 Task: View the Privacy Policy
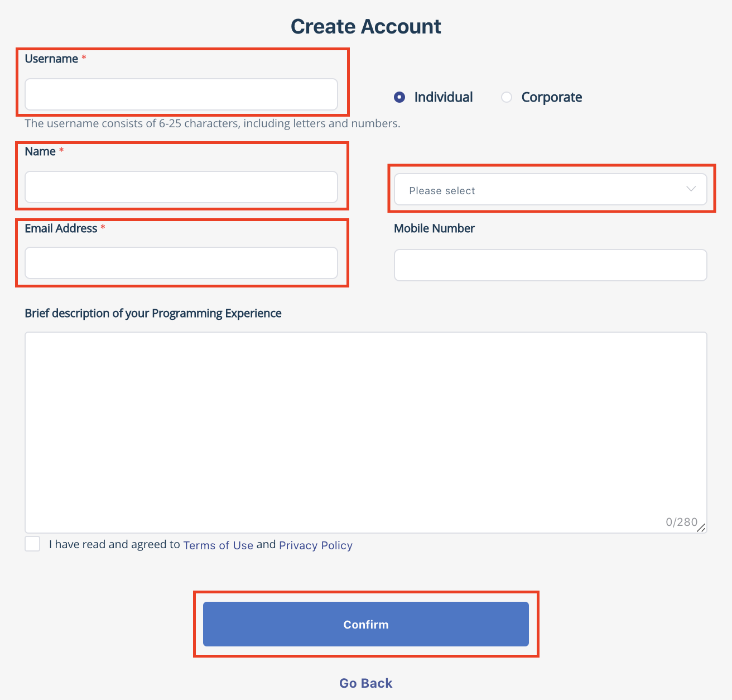316,545
